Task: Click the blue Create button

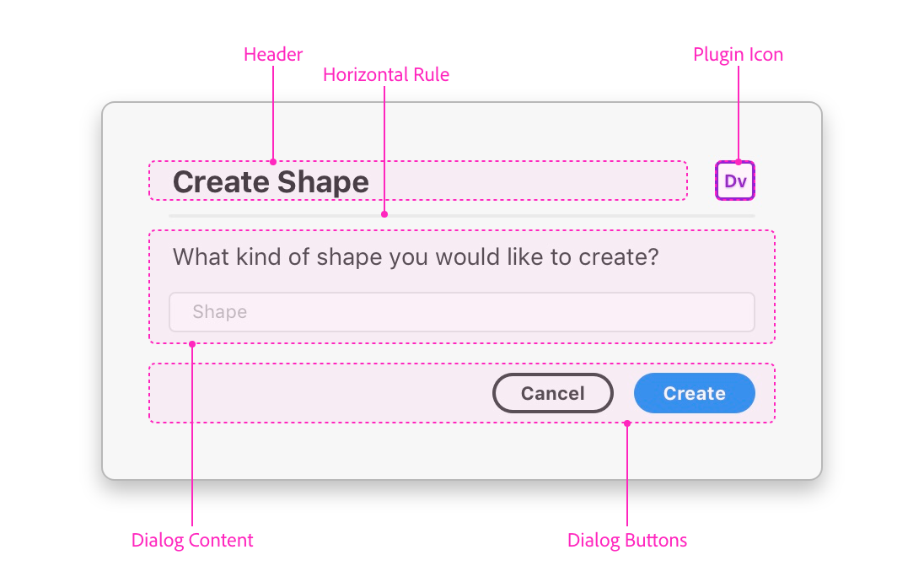Action: point(694,393)
